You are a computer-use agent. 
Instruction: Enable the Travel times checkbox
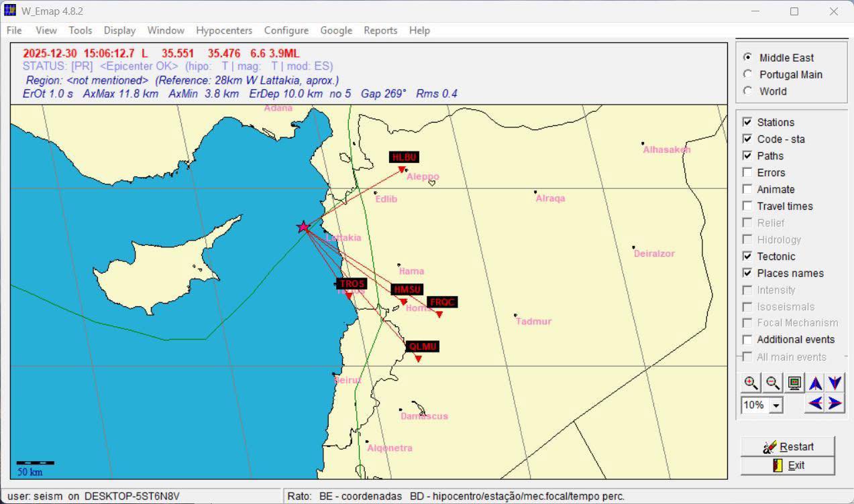coord(747,206)
